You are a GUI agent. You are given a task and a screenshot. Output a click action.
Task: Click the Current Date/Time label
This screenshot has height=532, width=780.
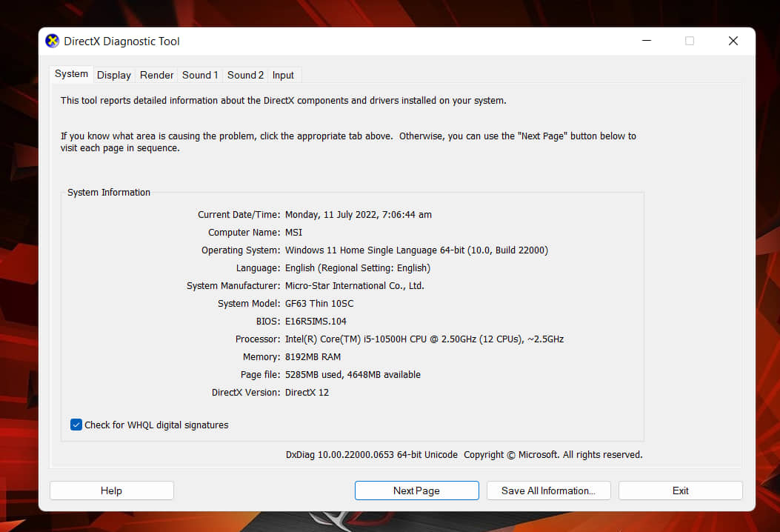[x=239, y=214]
